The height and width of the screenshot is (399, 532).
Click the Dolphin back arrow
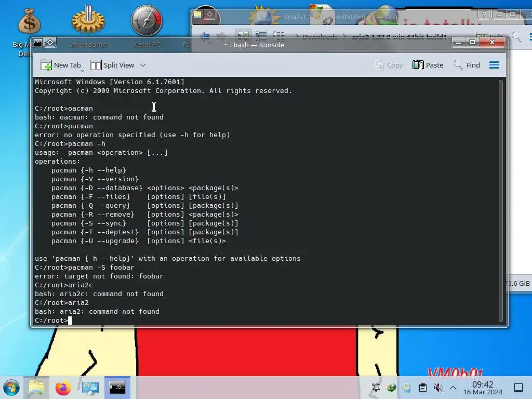[205, 36]
